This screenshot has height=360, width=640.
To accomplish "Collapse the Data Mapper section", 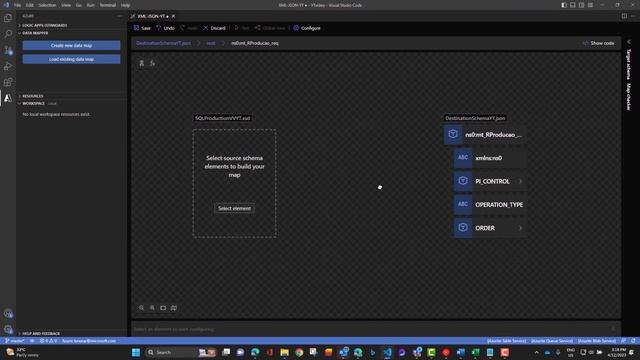I will pyautogui.click(x=35, y=33).
